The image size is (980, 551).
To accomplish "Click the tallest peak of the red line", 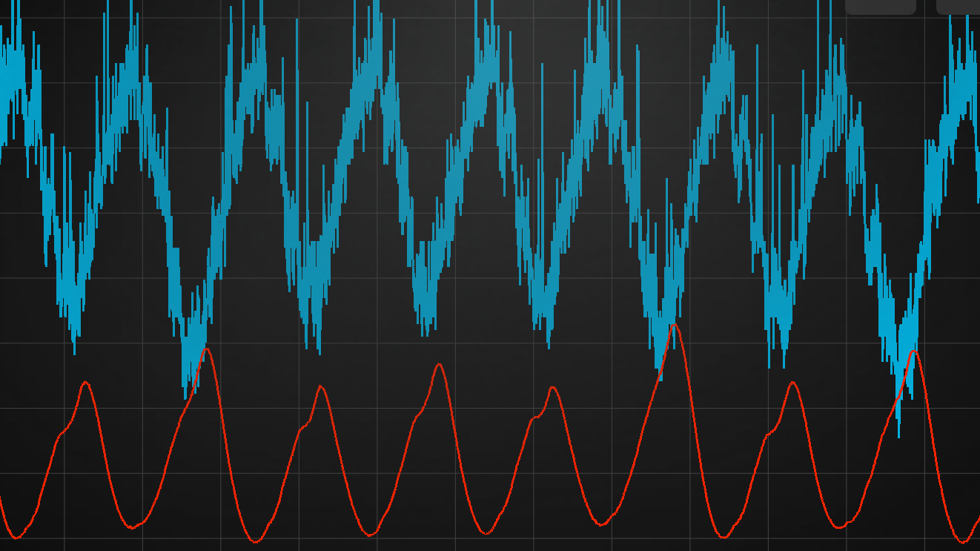I will pyautogui.click(x=673, y=325).
